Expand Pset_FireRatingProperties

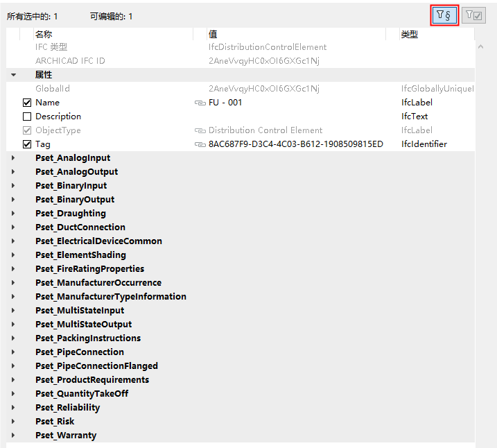point(13,269)
